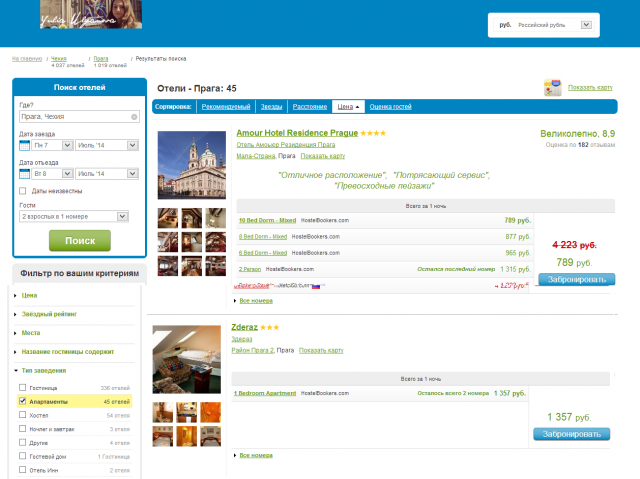Click the Здераз subtitle link

[x=242, y=339]
